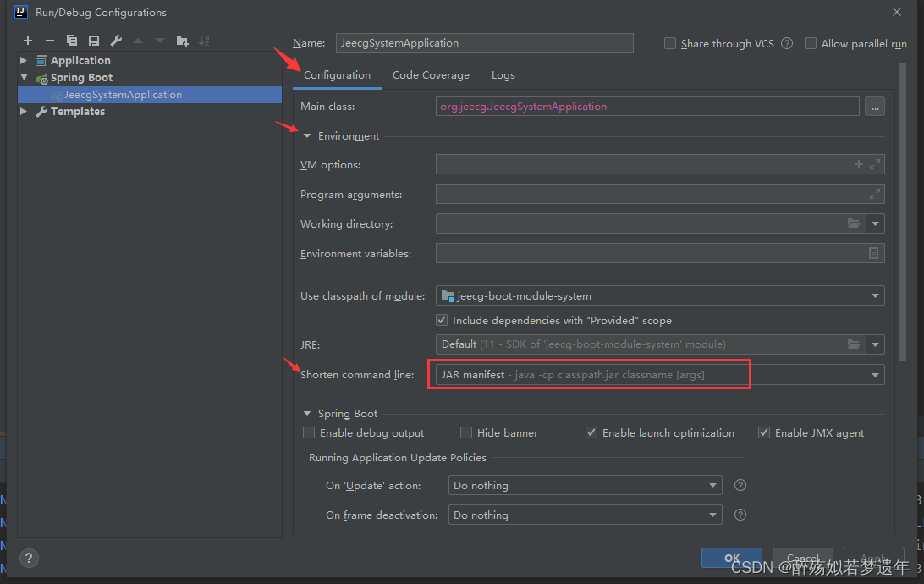Screen dimensions: 924x584
Task: Create a new configurations folder
Action: click(x=182, y=40)
